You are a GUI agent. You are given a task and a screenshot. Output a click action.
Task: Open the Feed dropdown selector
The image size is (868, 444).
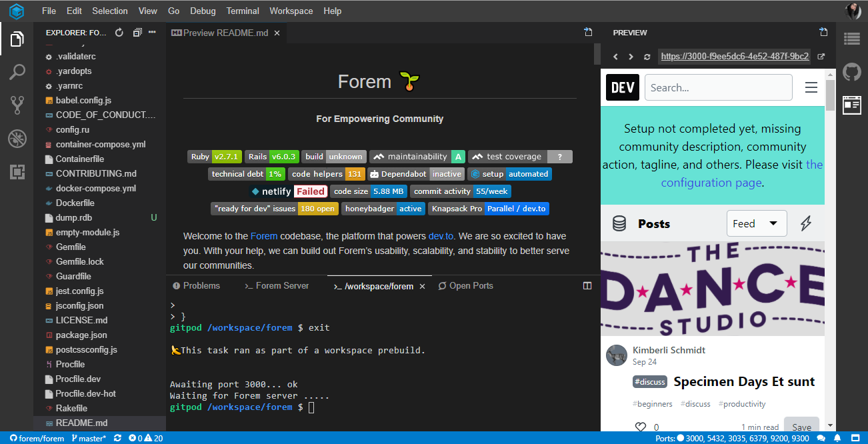coord(757,223)
